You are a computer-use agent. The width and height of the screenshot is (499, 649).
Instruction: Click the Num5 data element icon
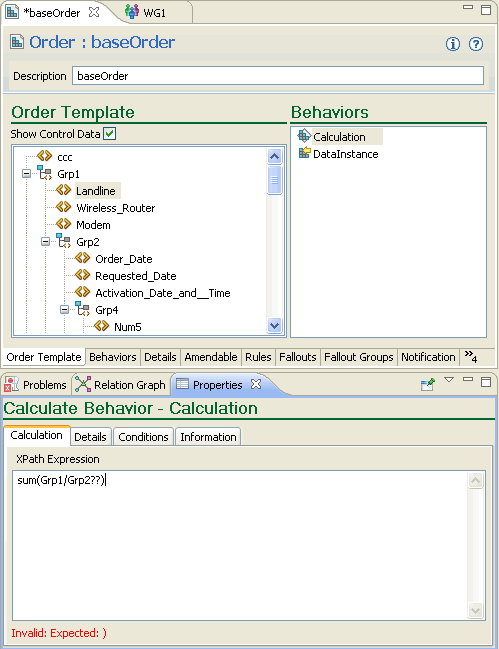point(101,326)
